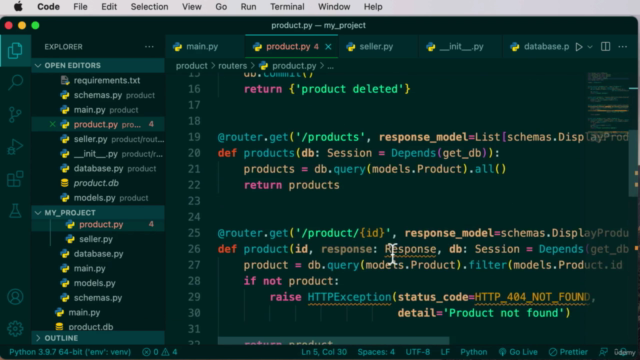This screenshot has width=640, height=360.
Task: Open the Manage gear settings icon
Action: pyautogui.click(x=15, y=328)
